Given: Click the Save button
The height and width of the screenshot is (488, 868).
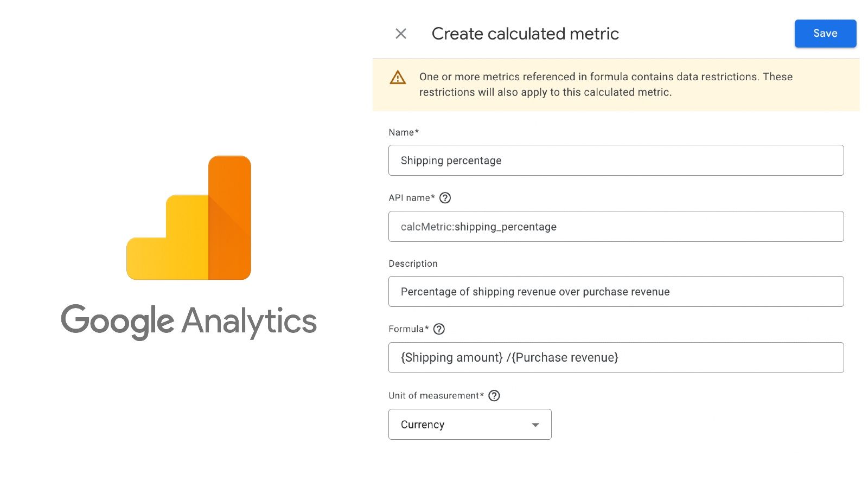Looking at the screenshot, I should pyautogui.click(x=825, y=33).
